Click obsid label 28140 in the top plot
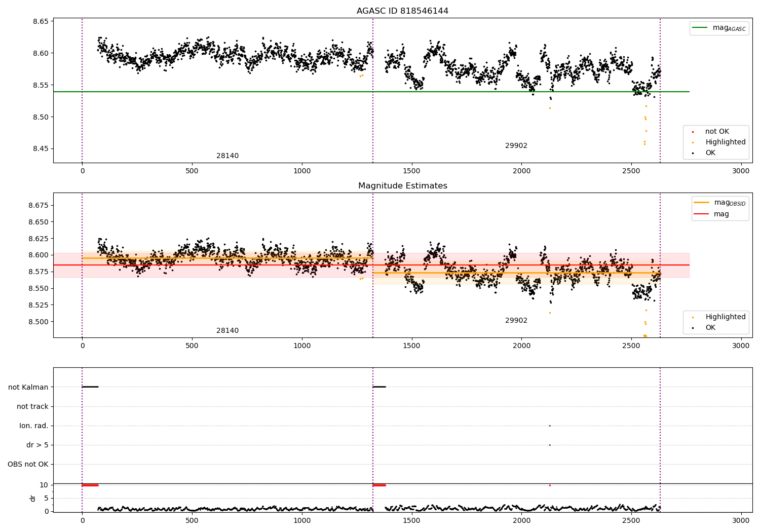 click(227, 156)
